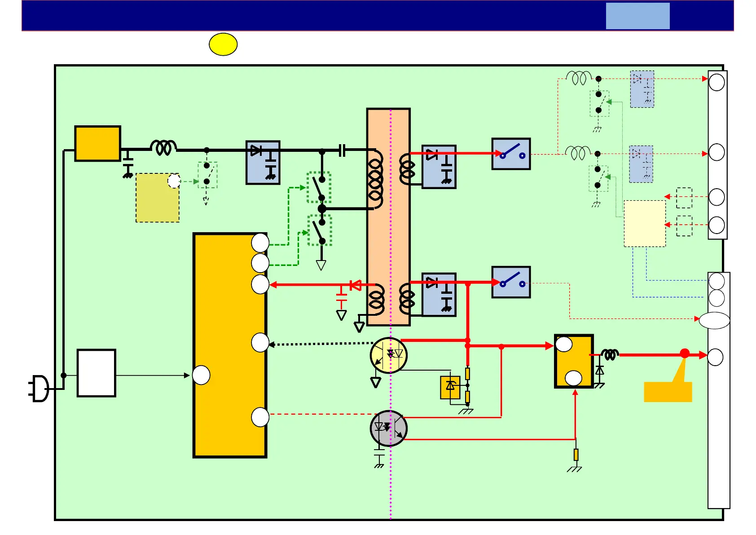Click the orange callout box near output
The width and height of the screenshot is (756, 535).
point(668,392)
